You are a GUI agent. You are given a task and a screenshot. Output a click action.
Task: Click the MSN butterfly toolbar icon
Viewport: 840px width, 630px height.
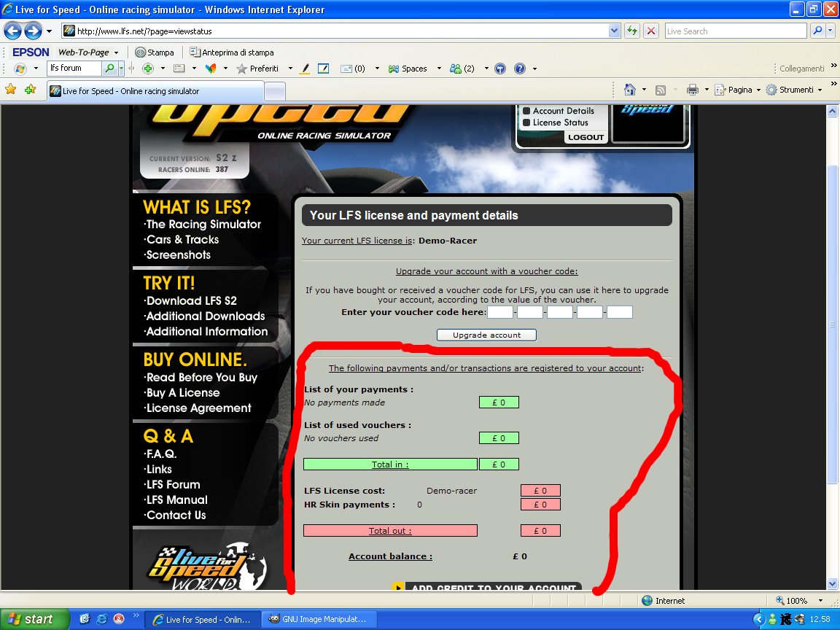tap(211, 69)
